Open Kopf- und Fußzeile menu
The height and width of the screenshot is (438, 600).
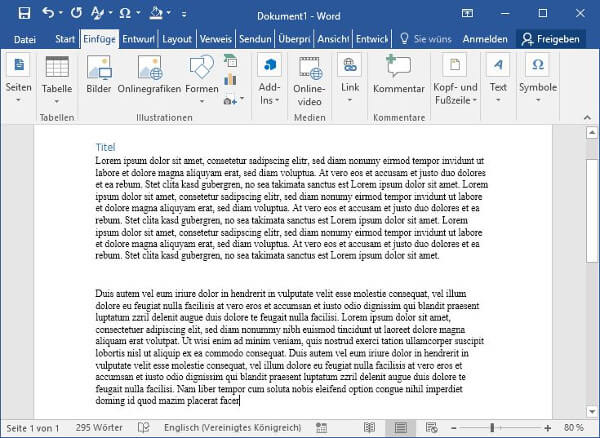pos(455,80)
